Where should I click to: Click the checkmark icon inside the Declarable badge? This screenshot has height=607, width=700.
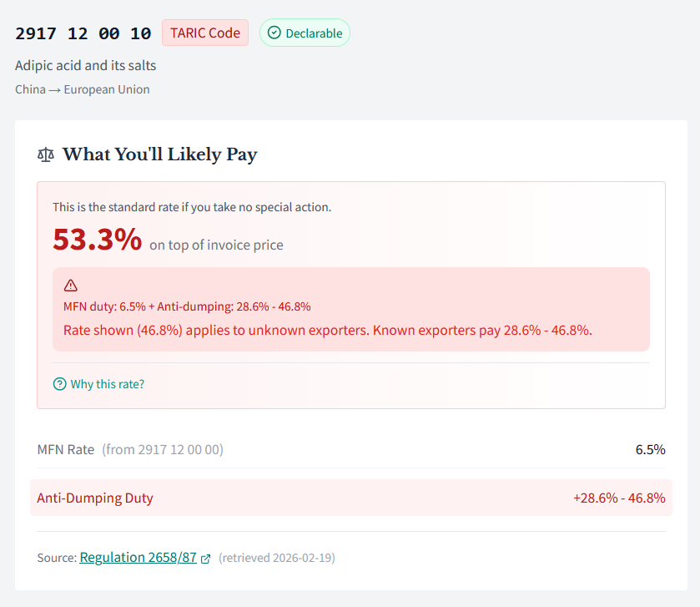[274, 33]
